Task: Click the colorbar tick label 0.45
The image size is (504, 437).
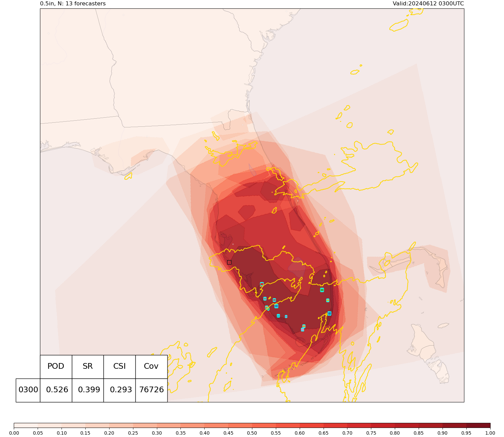Action: [x=228, y=433]
